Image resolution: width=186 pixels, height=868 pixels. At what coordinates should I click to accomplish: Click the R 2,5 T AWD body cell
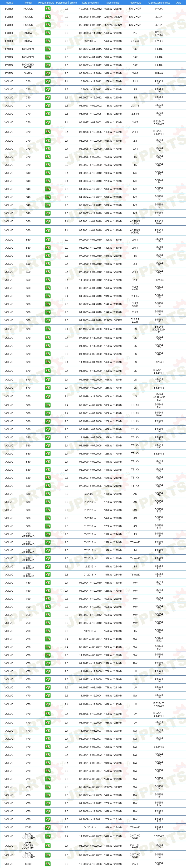click(x=135, y=320)
